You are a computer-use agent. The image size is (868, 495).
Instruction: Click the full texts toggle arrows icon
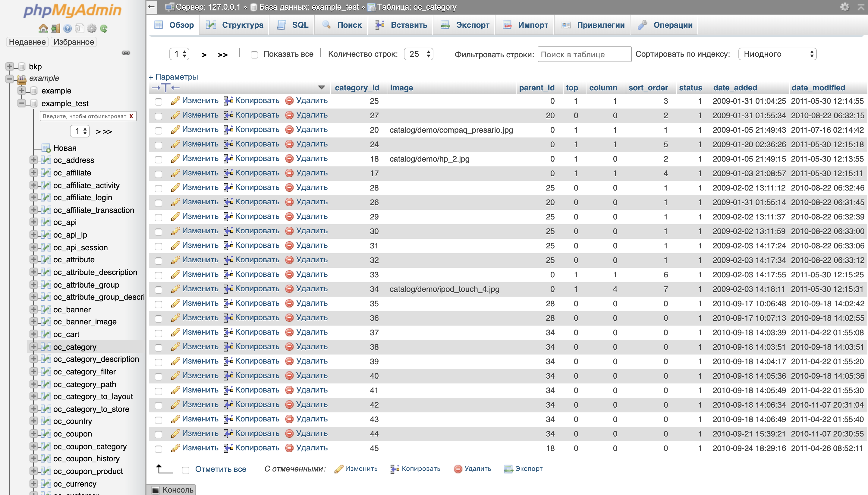pos(166,88)
